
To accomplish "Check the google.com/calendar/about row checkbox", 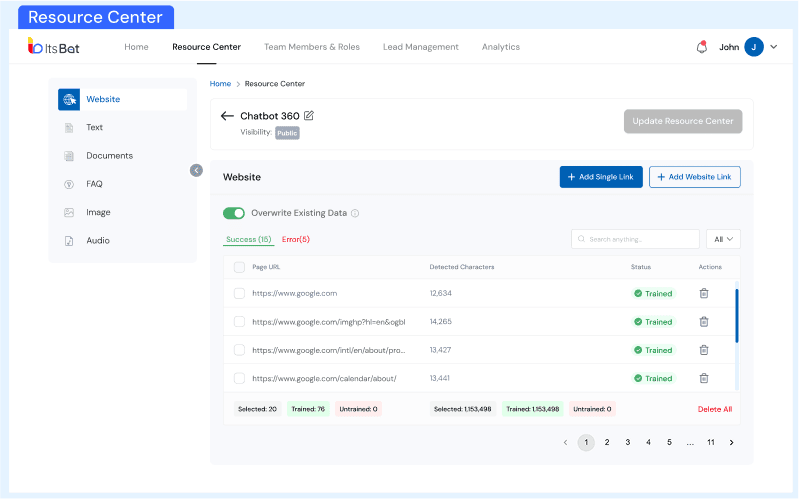I will (239, 378).
